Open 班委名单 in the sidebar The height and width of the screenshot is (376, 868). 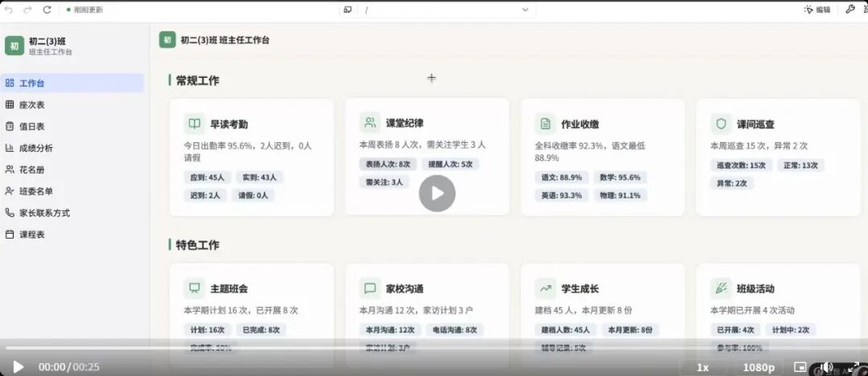point(72,191)
